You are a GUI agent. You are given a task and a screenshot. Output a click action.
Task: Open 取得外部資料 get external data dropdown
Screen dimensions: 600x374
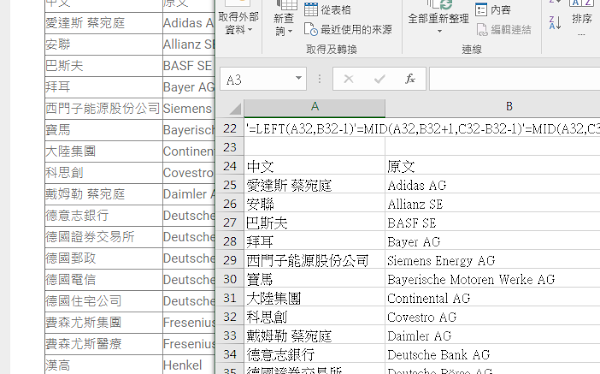point(238,18)
